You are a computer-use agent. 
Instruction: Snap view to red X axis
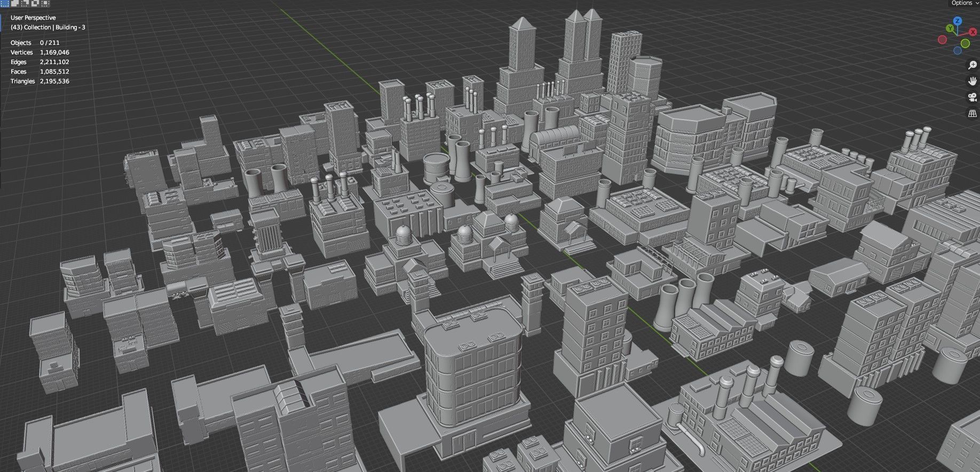pyautogui.click(x=973, y=32)
